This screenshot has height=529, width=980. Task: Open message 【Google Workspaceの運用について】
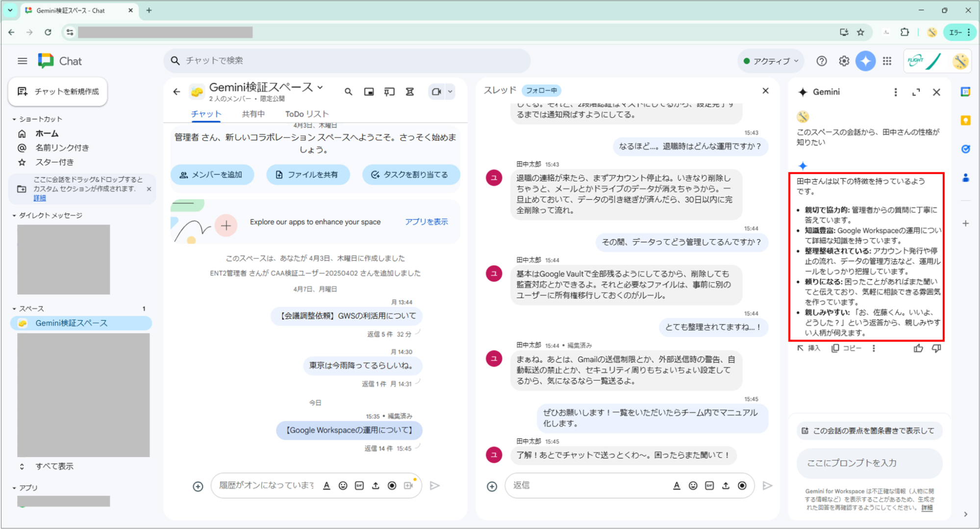tap(349, 431)
